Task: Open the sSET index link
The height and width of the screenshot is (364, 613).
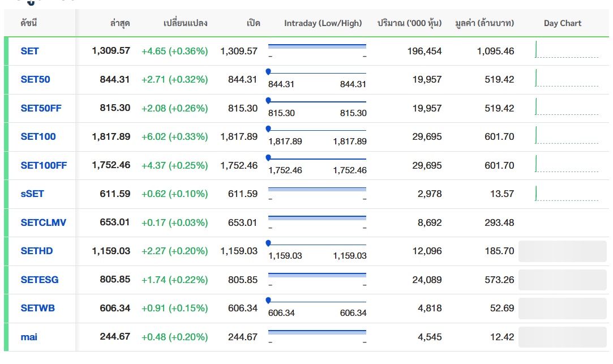Action: coord(32,194)
